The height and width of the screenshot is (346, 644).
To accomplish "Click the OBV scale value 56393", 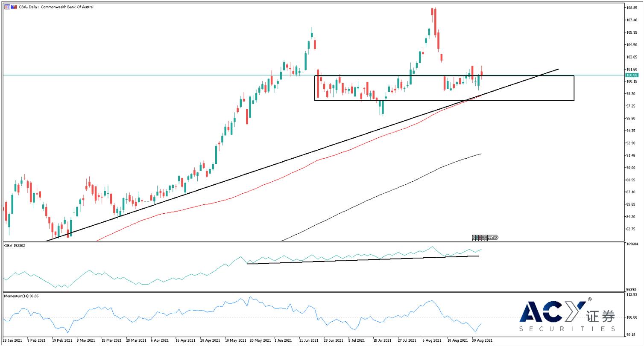I will point(632,290).
